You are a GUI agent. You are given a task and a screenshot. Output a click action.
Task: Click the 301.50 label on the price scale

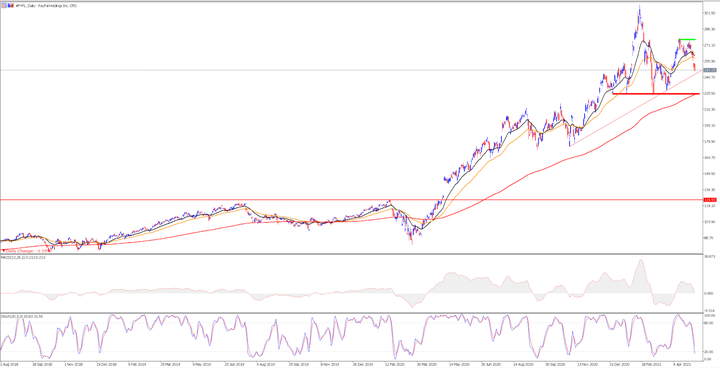click(x=709, y=13)
